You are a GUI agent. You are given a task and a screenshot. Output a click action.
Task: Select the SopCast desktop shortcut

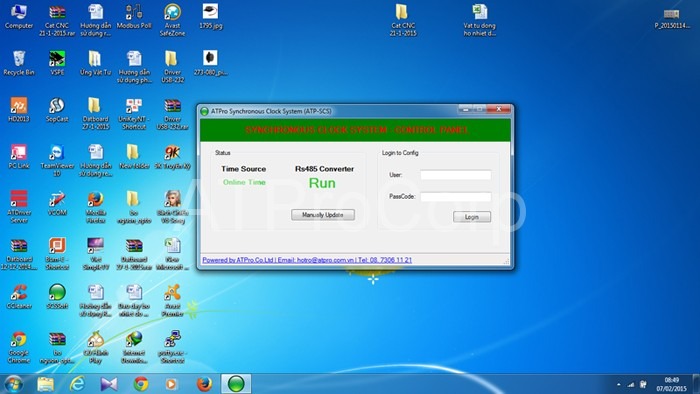(x=57, y=110)
